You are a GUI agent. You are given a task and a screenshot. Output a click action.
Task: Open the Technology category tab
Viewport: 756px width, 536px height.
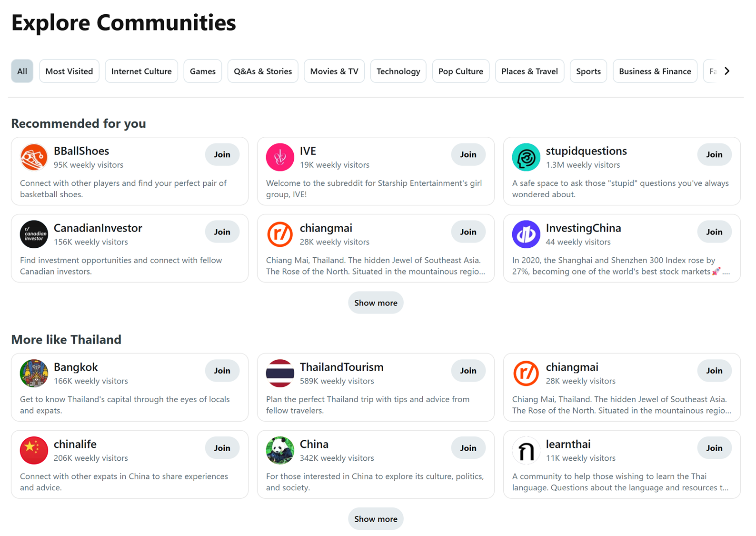coord(398,71)
